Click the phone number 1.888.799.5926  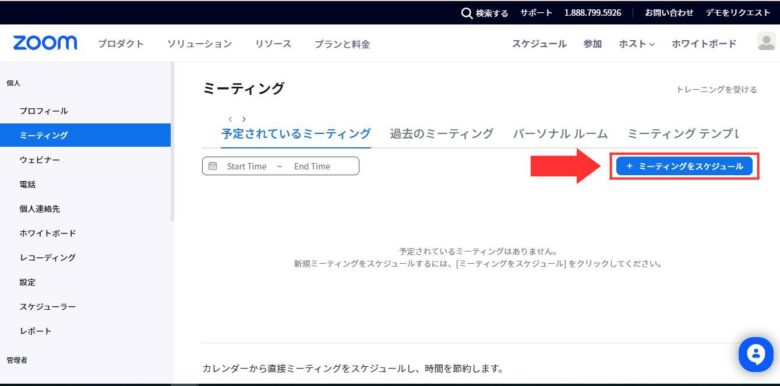tap(592, 13)
